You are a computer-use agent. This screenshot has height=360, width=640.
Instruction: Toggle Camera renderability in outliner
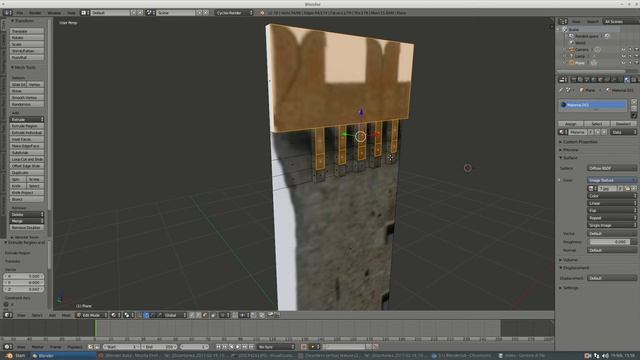[637, 50]
